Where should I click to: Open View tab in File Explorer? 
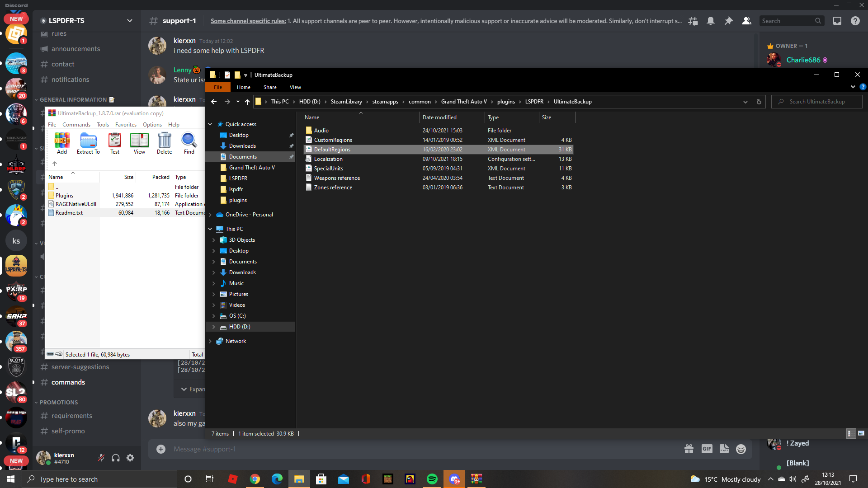[x=295, y=87]
